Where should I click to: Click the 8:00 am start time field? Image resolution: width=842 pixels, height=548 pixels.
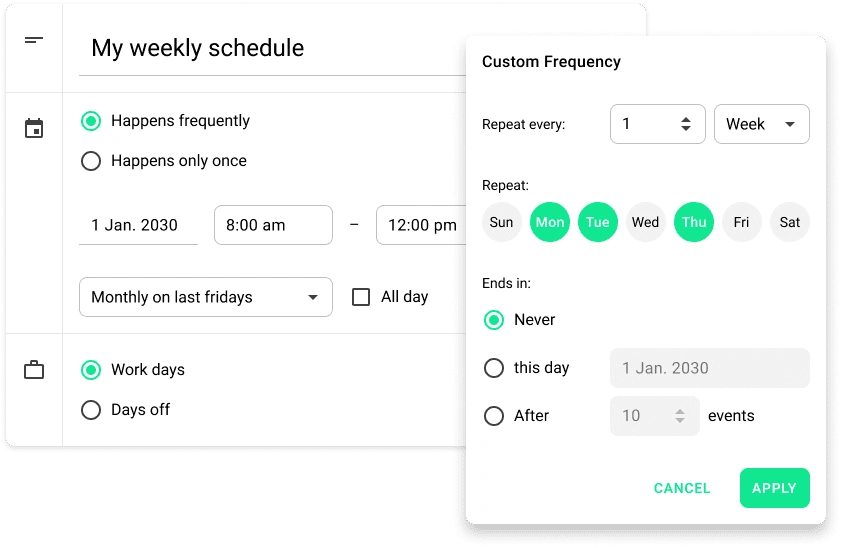[x=273, y=225]
